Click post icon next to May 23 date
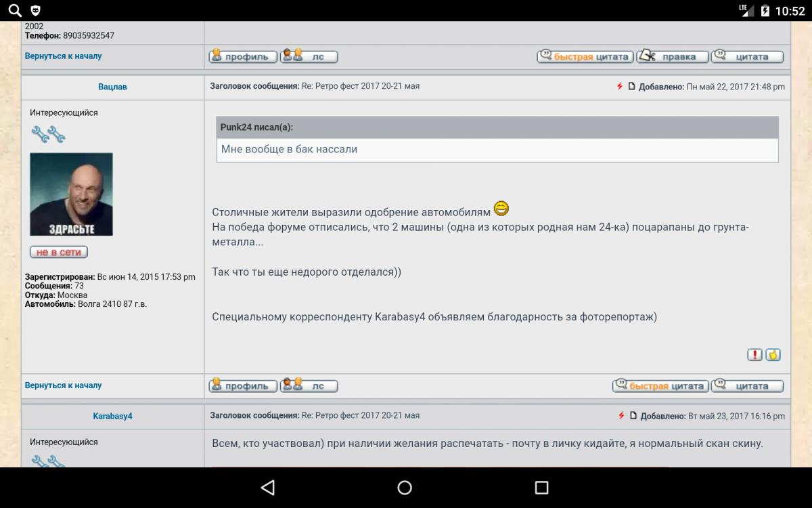The width and height of the screenshot is (812, 508). 633,416
